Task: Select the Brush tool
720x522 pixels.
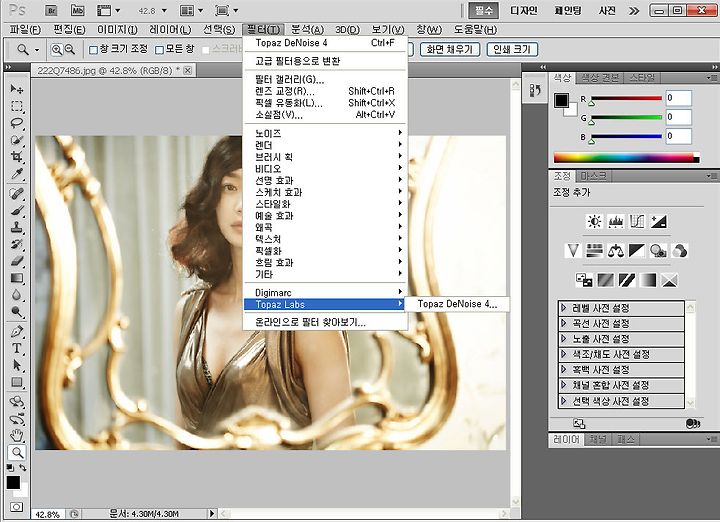Action: [17, 210]
